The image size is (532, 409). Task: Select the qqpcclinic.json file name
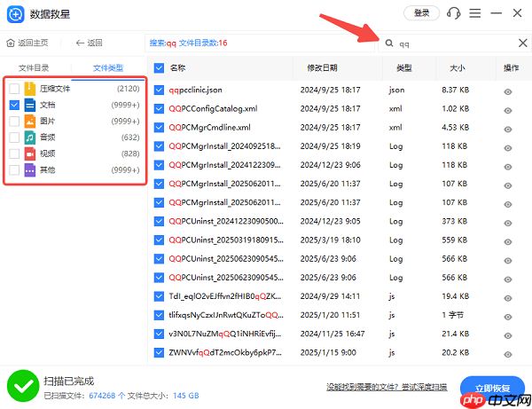195,90
